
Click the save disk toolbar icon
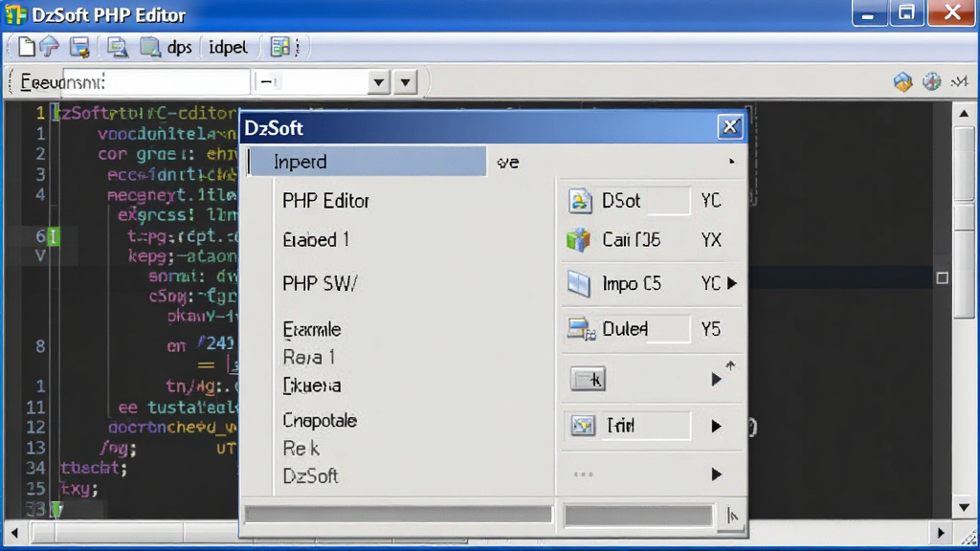79,48
